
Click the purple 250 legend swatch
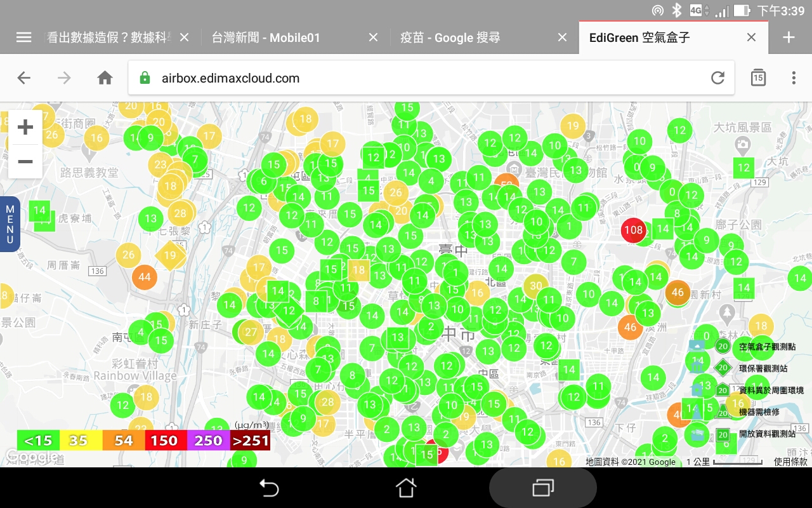[x=207, y=440]
